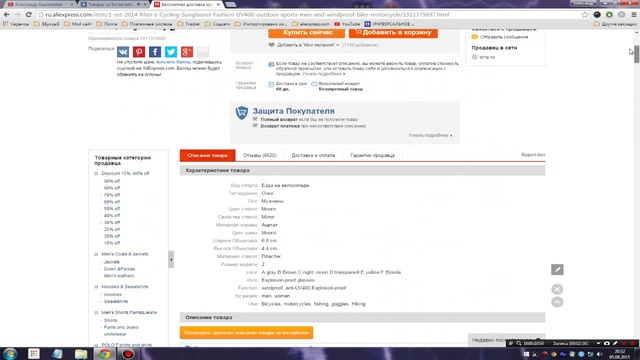Viewport: 640px width, 360px height.
Task: Collapse Discount 15%-90% off category
Action: click(96, 173)
